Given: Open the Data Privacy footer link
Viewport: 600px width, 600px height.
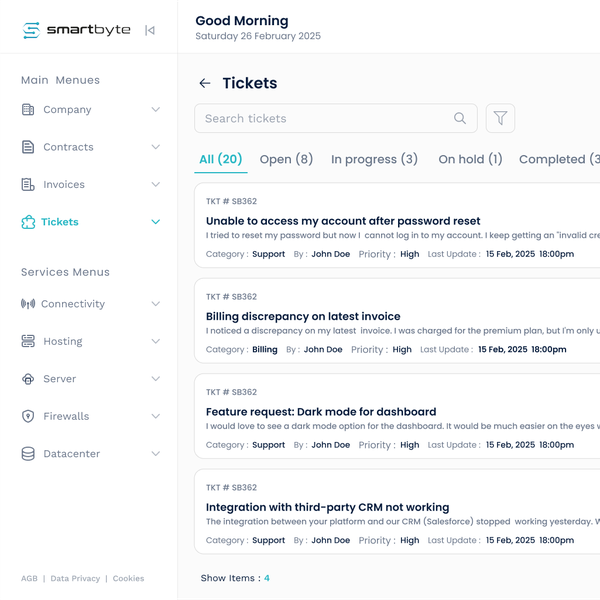Looking at the screenshot, I should point(75,578).
